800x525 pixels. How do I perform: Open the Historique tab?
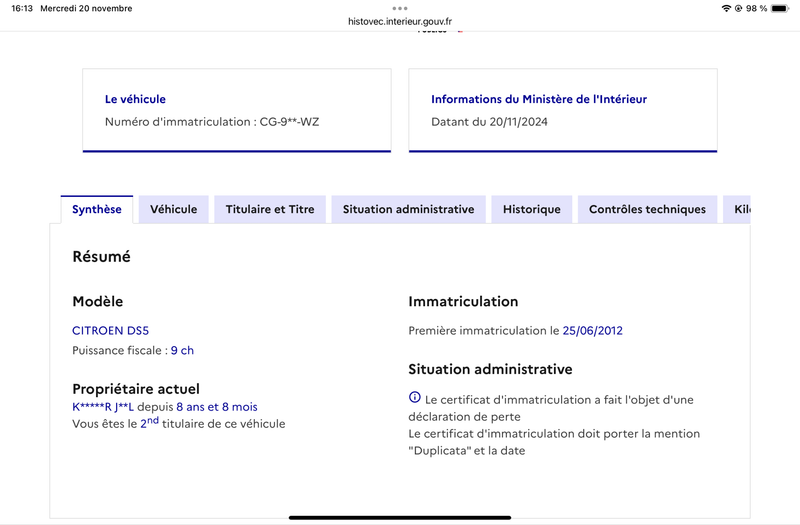click(x=532, y=209)
